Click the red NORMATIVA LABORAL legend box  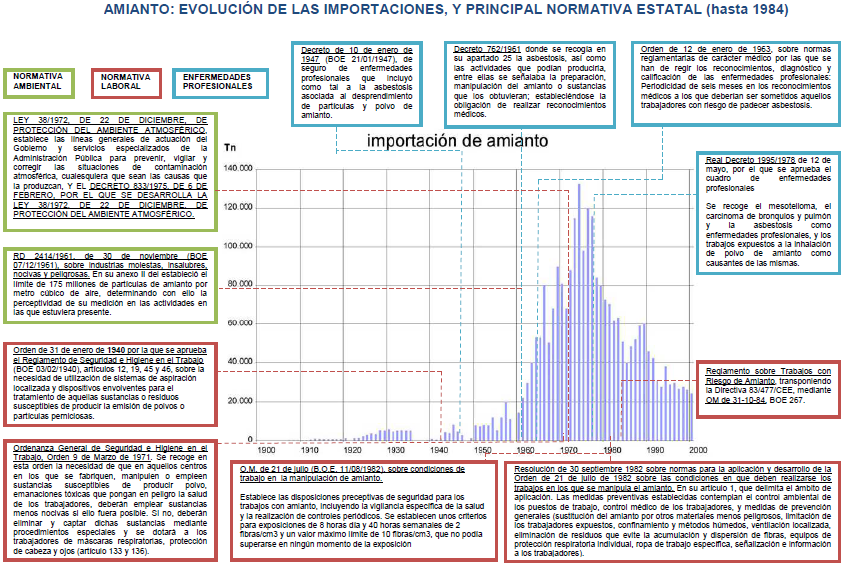point(126,83)
